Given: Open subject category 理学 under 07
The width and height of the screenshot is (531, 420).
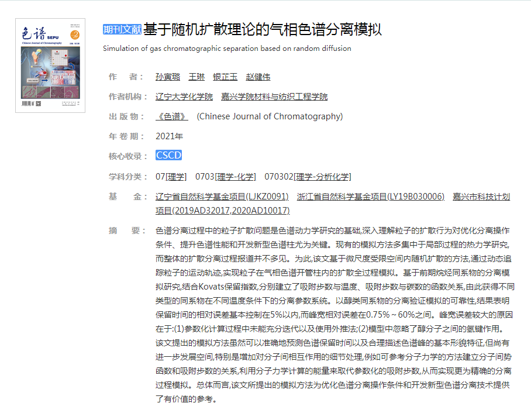Looking at the screenshot, I should tap(177, 177).
